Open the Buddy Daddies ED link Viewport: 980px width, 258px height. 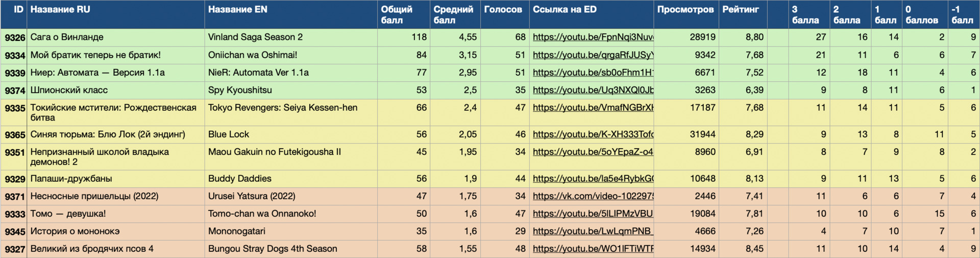pos(593,179)
